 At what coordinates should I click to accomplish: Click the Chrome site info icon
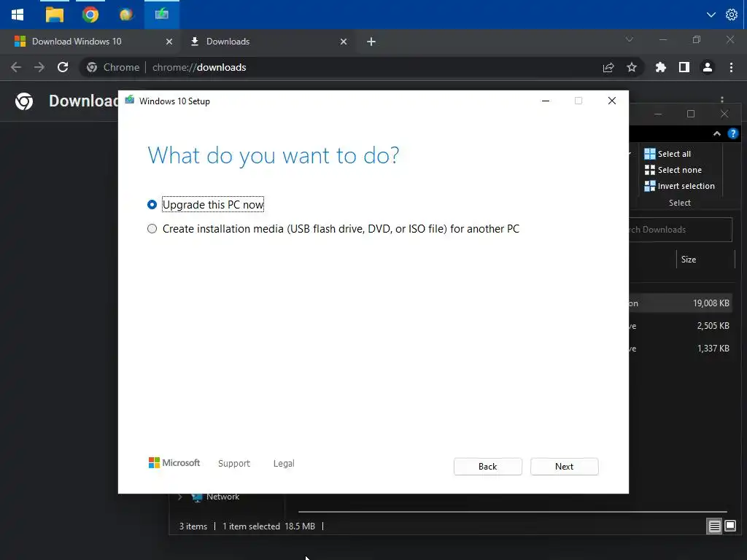pos(92,68)
